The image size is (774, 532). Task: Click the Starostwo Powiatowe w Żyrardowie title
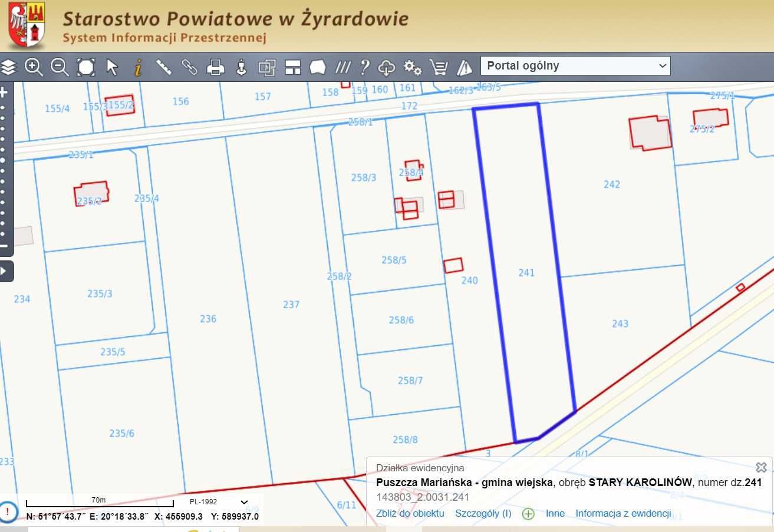tap(236, 18)
